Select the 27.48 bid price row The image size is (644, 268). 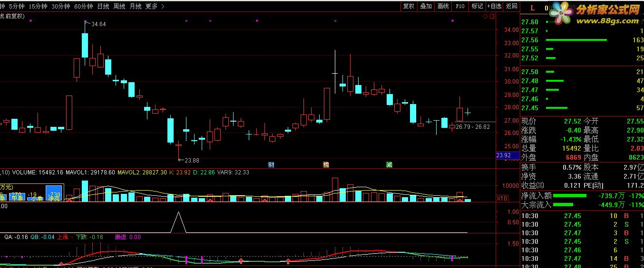[x=582, y=81]
